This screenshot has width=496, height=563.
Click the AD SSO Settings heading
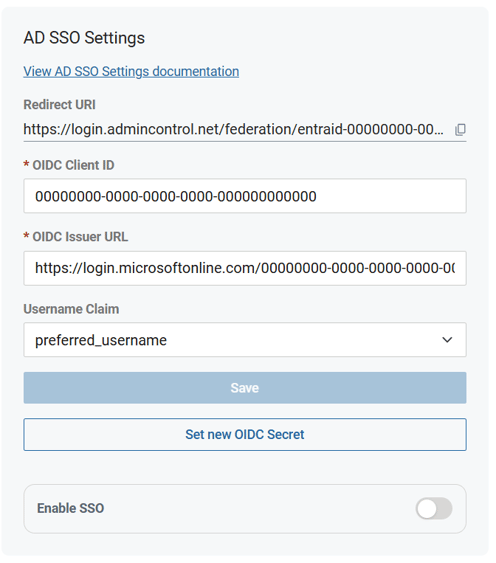tap(84, 38)
